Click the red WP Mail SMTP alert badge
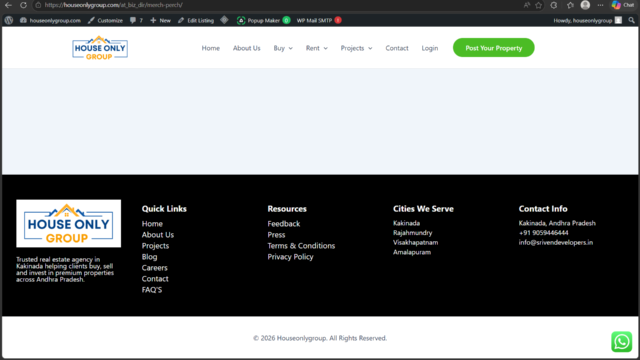The width and height of the screenshot is (640, 360). point(338,20)
